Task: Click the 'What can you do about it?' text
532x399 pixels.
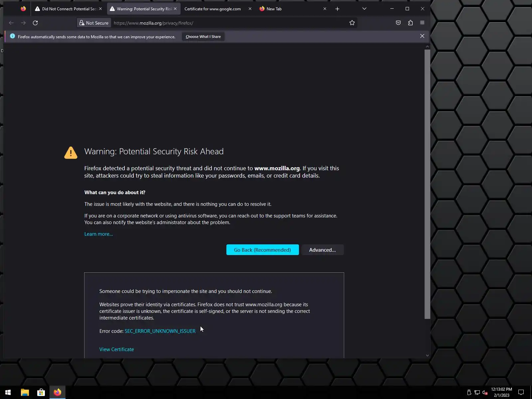Action: point(115,193)
